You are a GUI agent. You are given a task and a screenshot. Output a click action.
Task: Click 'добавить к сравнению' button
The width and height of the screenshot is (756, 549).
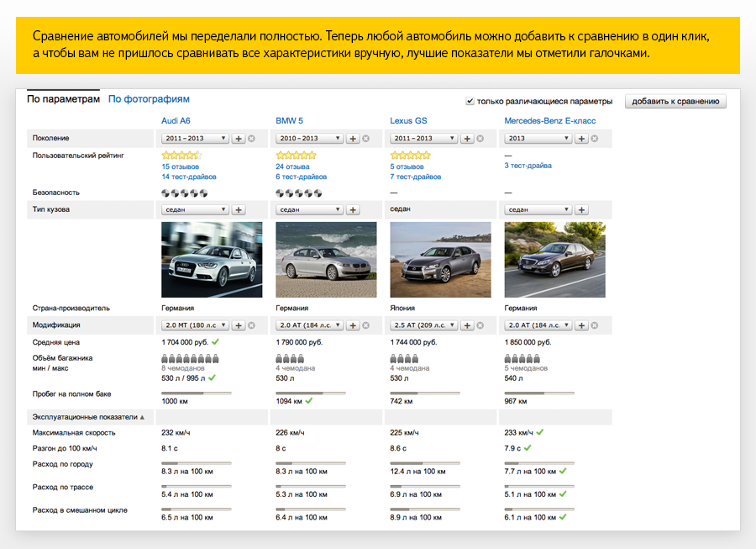click(x=675, y=102)
